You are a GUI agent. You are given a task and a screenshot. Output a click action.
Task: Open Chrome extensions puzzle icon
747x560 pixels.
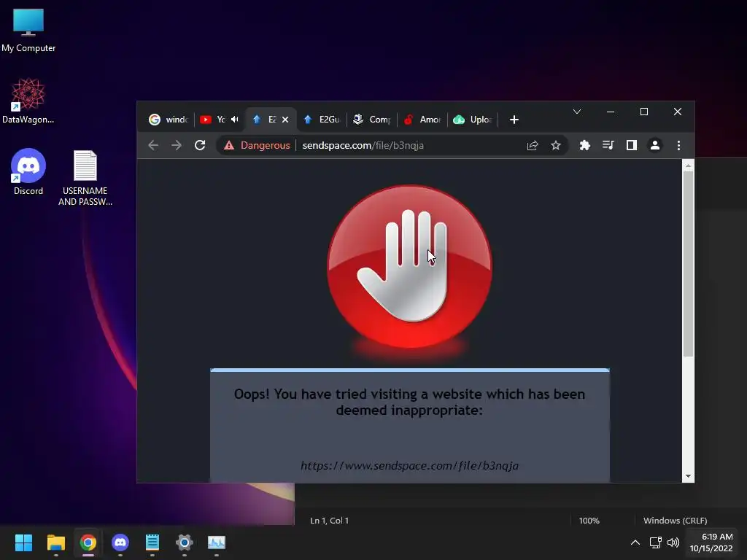pos(584,145)
